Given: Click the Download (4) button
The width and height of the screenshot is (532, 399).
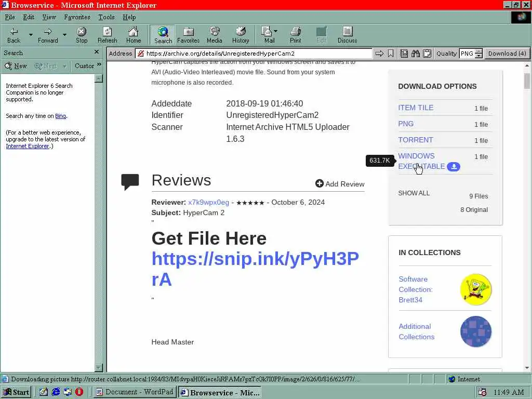Looking at the screenshot, I should (x=507, y=54).
